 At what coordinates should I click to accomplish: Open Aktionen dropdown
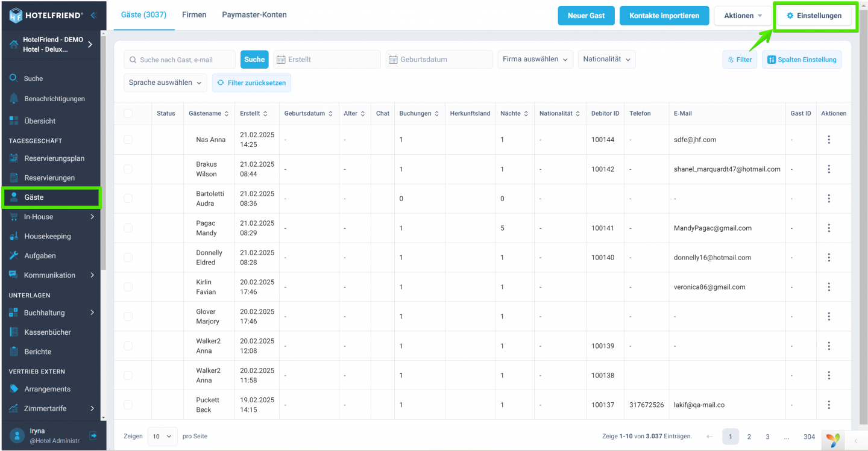click(x=743, y=16)
